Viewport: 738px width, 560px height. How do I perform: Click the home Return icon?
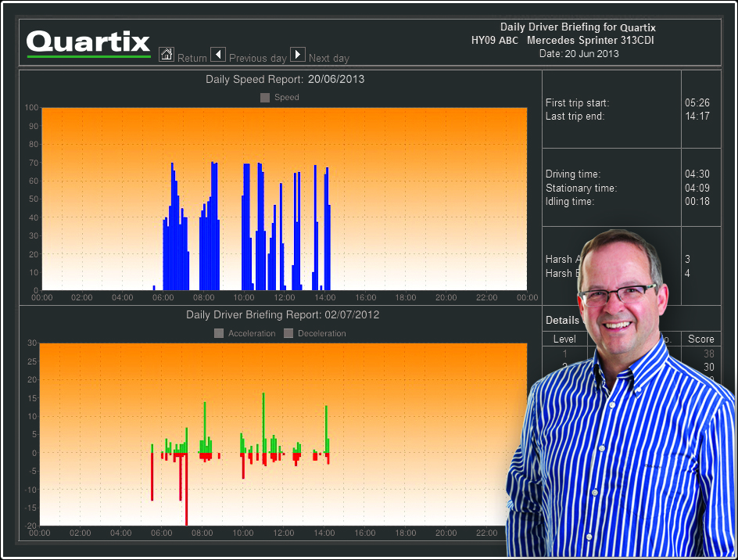pos(166,54)
